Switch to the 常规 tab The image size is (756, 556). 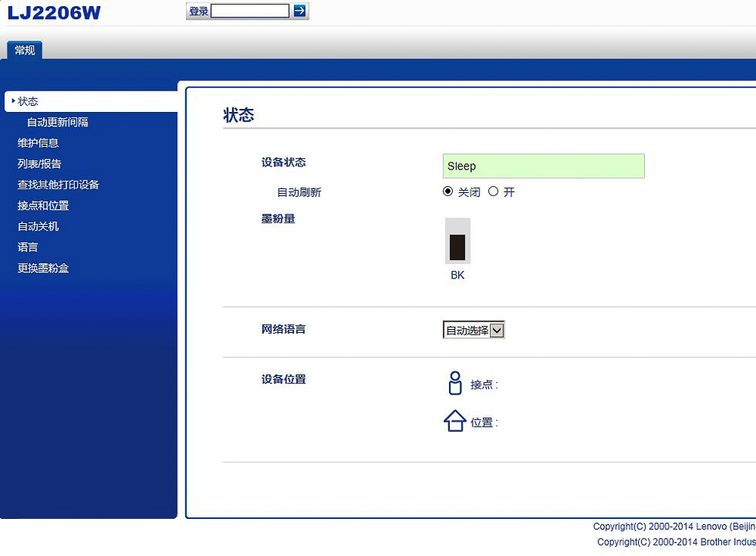click(23, 50)
